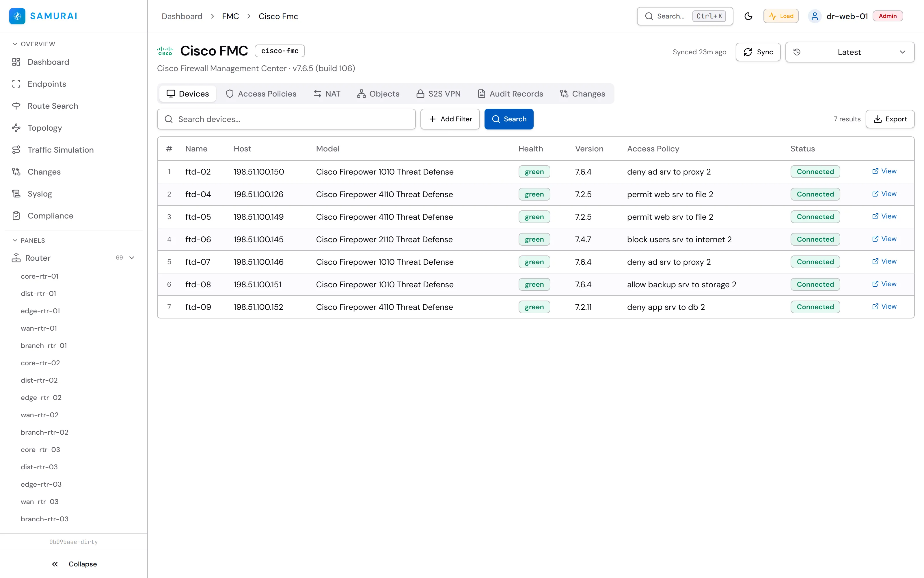Click the Name column header

(x=196, y=149)
